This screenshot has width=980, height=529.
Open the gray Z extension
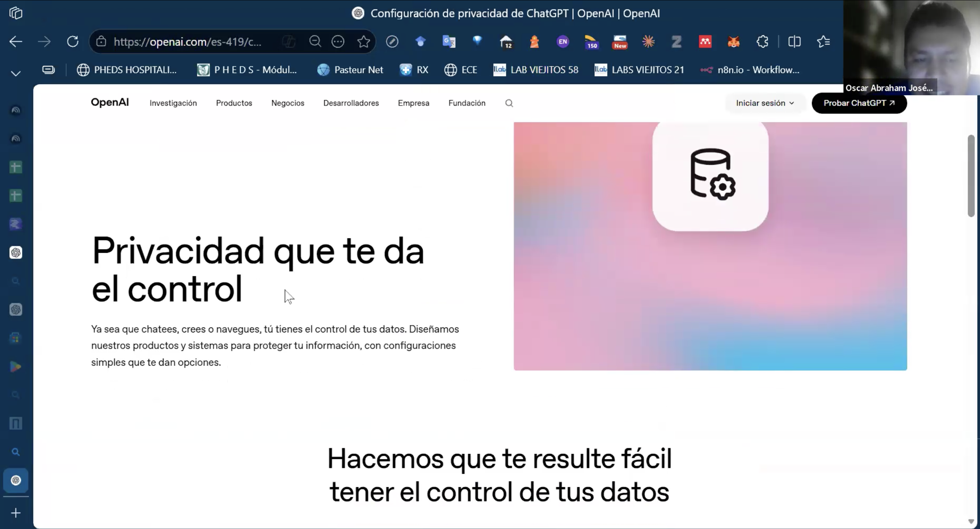tap(677, 42)
